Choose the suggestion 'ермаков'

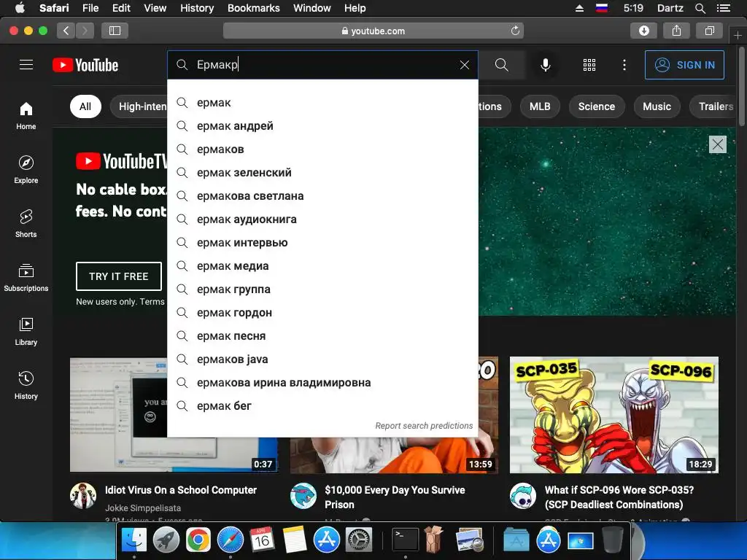click(322, 149)
